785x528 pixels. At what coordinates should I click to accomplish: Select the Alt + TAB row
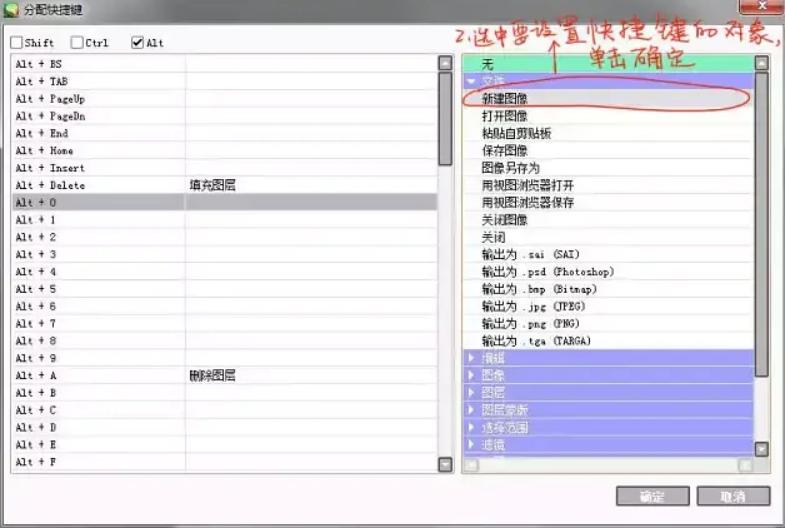tap(224, 81)
